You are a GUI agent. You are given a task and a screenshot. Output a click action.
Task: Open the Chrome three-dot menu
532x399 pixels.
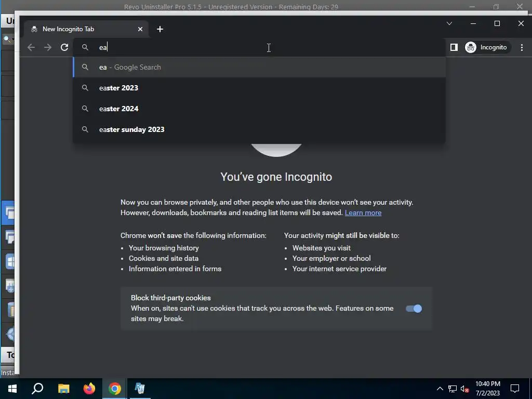pos(522,47)
